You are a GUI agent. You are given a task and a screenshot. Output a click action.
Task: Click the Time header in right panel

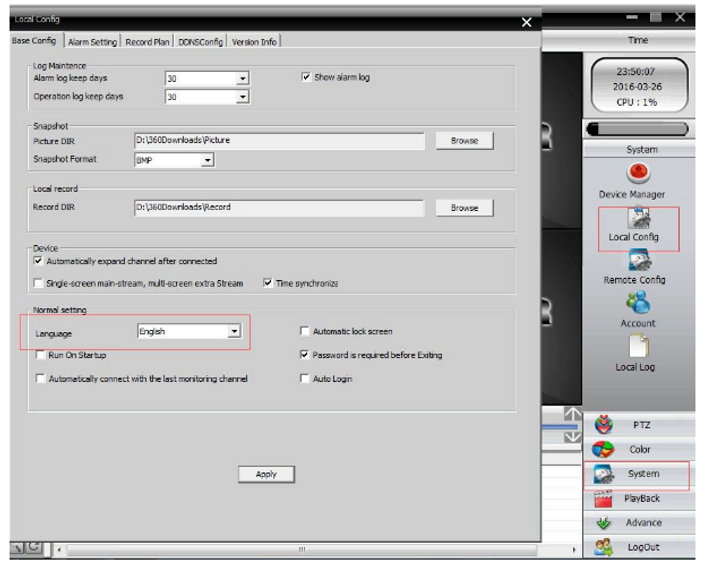(x=638, y=40)
